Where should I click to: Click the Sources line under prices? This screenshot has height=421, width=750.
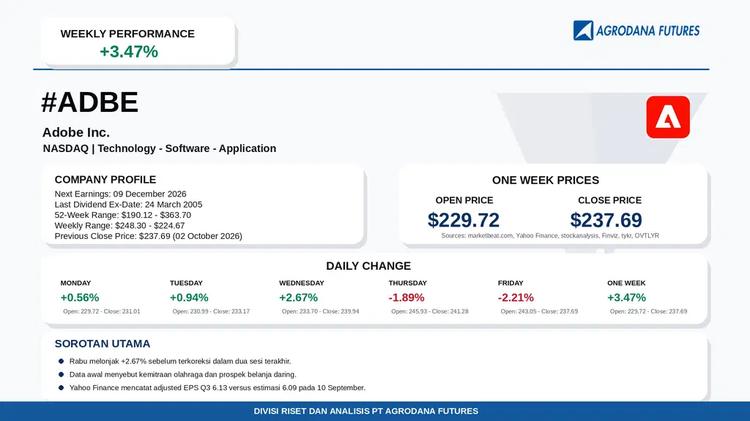click(x=550, y=236)
